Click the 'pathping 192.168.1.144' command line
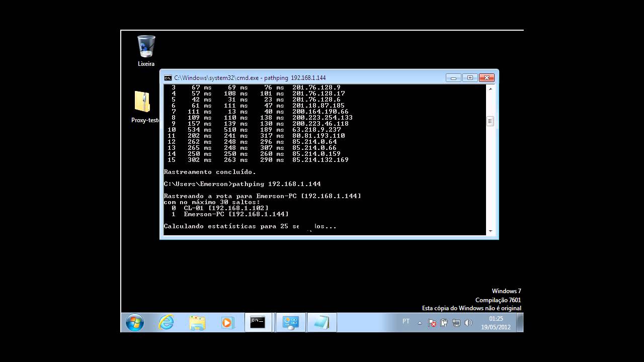The height and width of the screenshot is (362, 644). 276,184
